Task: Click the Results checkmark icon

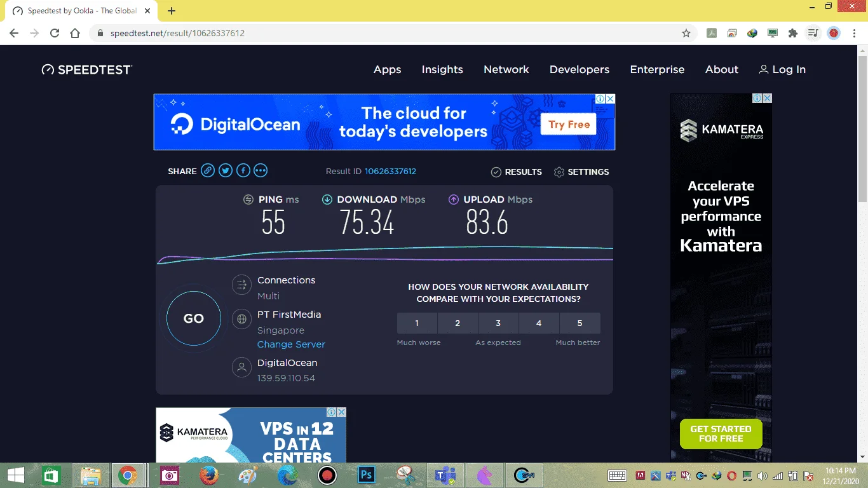Action: point(496,172)
